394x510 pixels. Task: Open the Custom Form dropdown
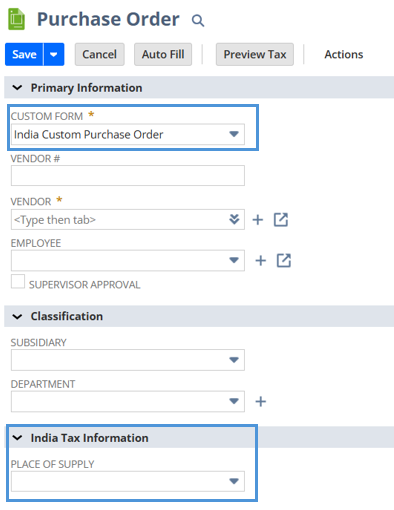[128, 134]
